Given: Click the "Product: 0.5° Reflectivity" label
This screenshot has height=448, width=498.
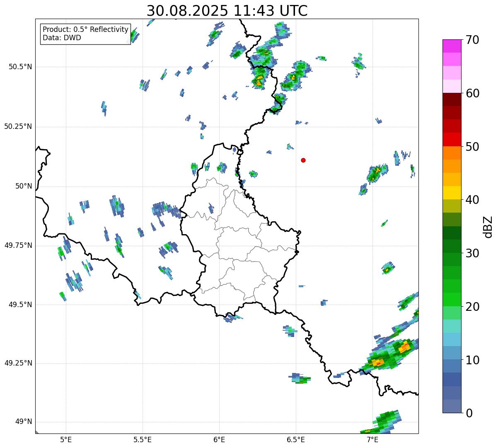Looking at the screenshot, I should click(x=85, y=29).
